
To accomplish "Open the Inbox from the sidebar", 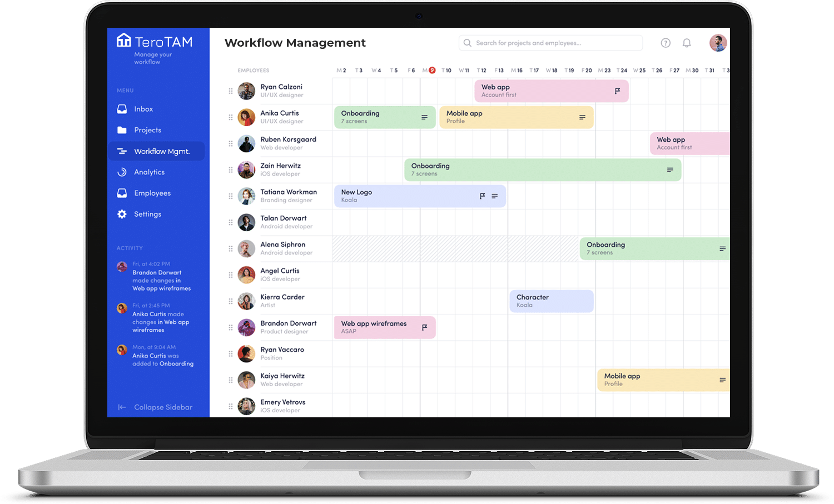I will coord(143,109).
